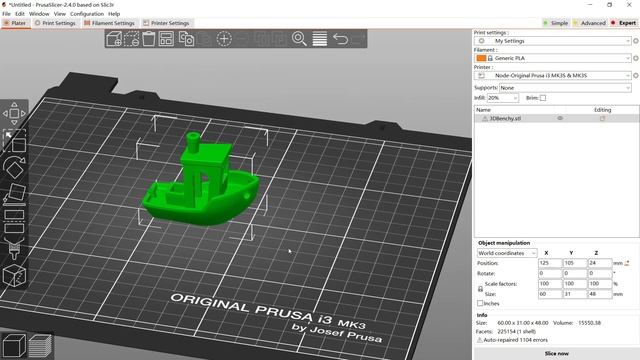Select the Cut tool
The height and width of the screenshot is (360, 640).
pyautogui.click(x=14, y=221)
